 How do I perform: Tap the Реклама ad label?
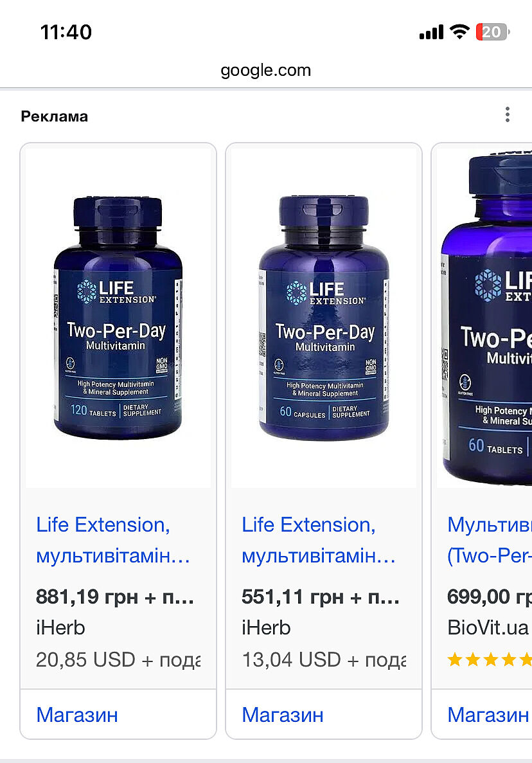[55, 116]
